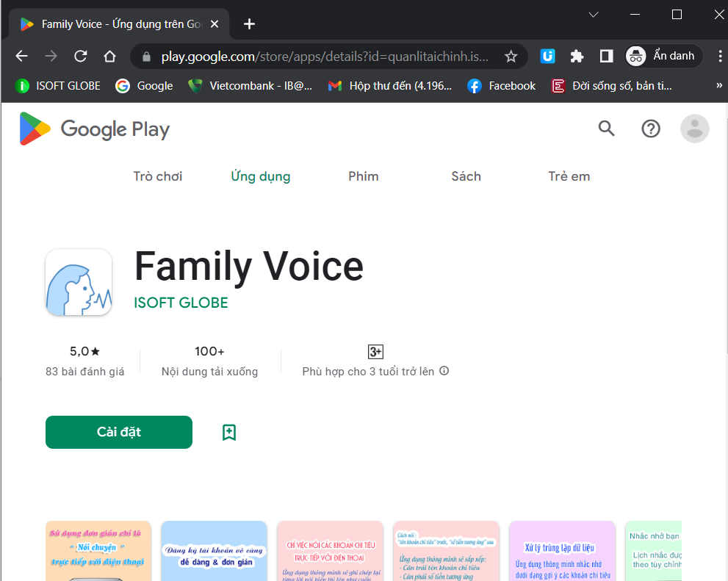
Task: Switch to the Trò chơi tab
Action: (x=158, y=176)
